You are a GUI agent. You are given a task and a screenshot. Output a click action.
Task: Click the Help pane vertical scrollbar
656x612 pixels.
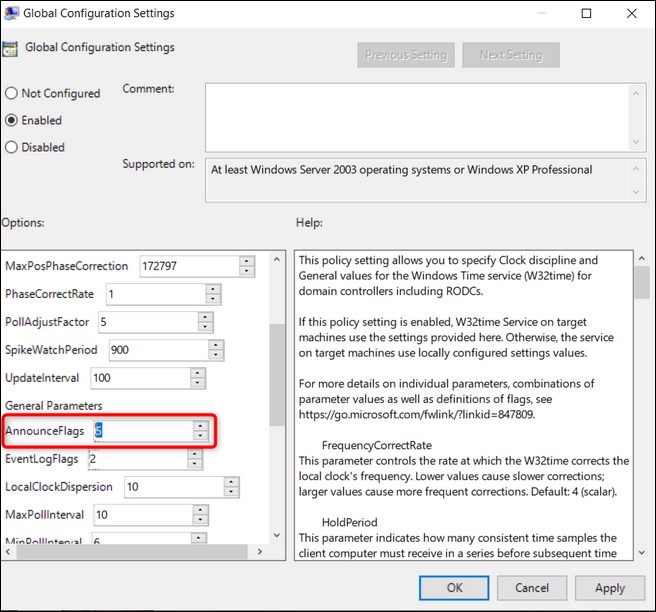pyautogui.click(x=639, y=400)
